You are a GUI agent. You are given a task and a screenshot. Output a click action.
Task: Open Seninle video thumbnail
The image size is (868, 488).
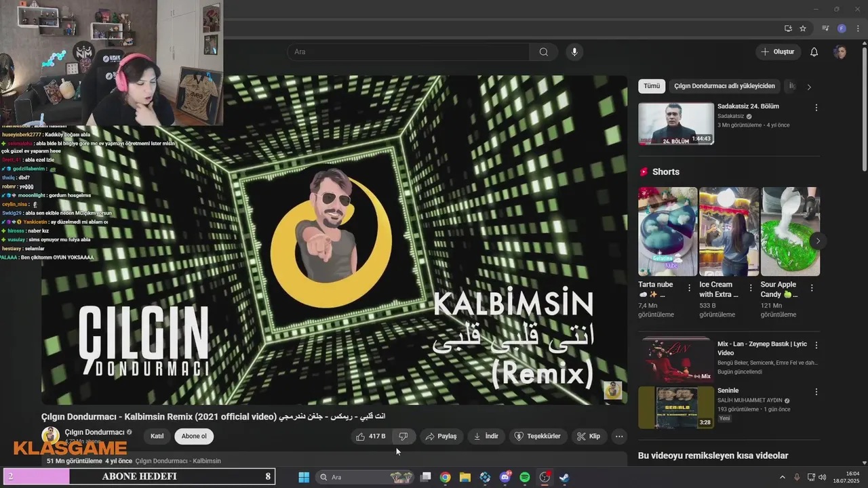[x=676, y=407]
